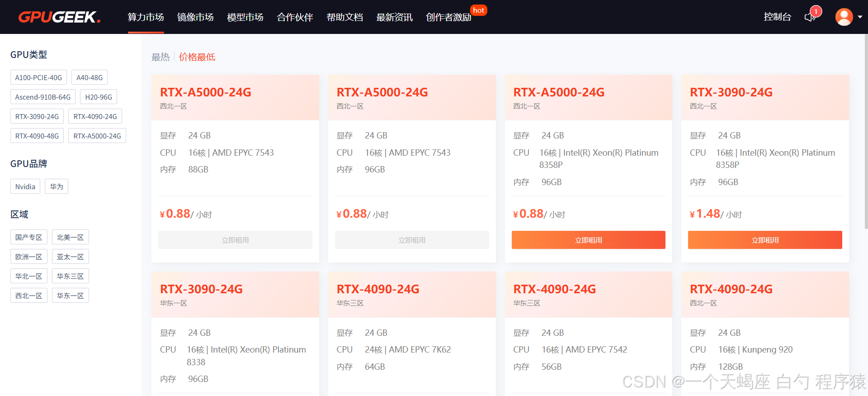Viewport: 868px width, 396px height.
Task: Open the RTX-3090-24G 华东一区 card title
Action: click(x=202, y=289)
